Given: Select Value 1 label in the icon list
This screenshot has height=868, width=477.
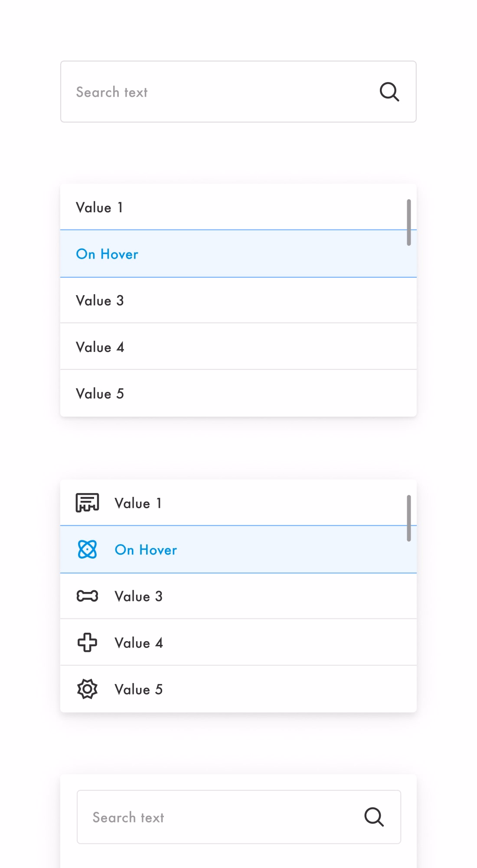Looking at the screenshot, I should [x=138, y=503].
